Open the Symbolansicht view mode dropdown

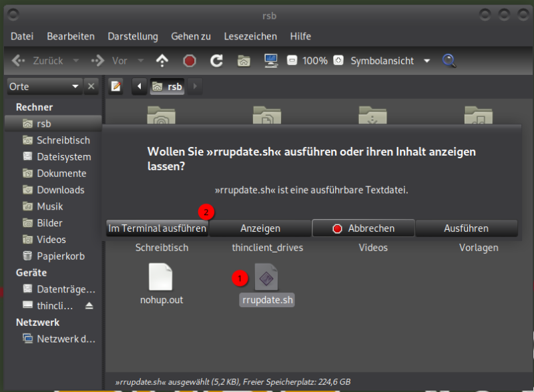point(427,61)
